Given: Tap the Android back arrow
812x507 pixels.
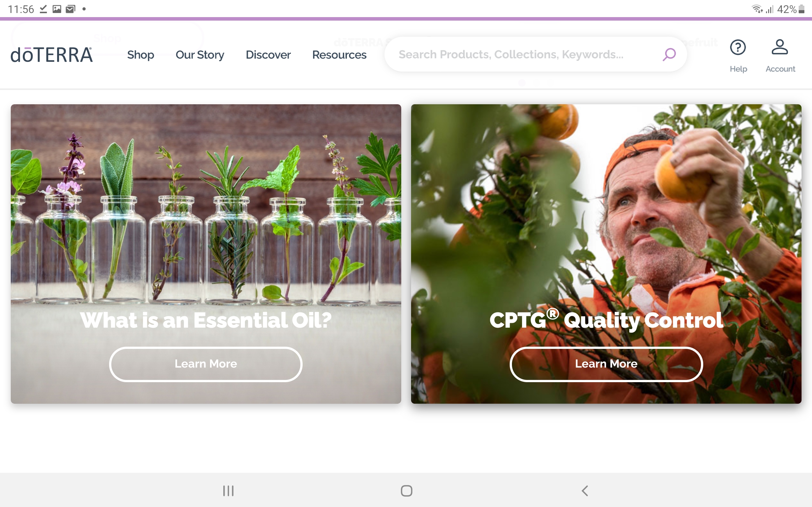Looking at the screenshot, I should pyautogui.click(x=585, y=491).
